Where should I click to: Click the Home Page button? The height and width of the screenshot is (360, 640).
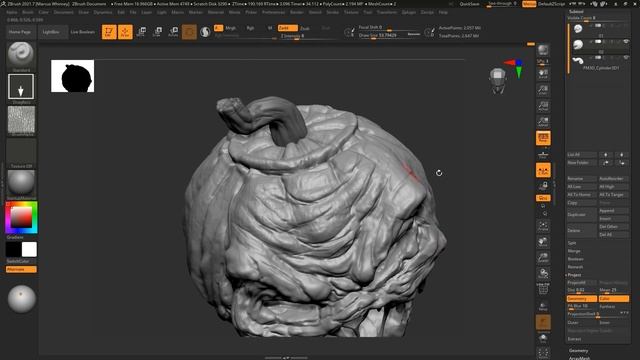20,32
